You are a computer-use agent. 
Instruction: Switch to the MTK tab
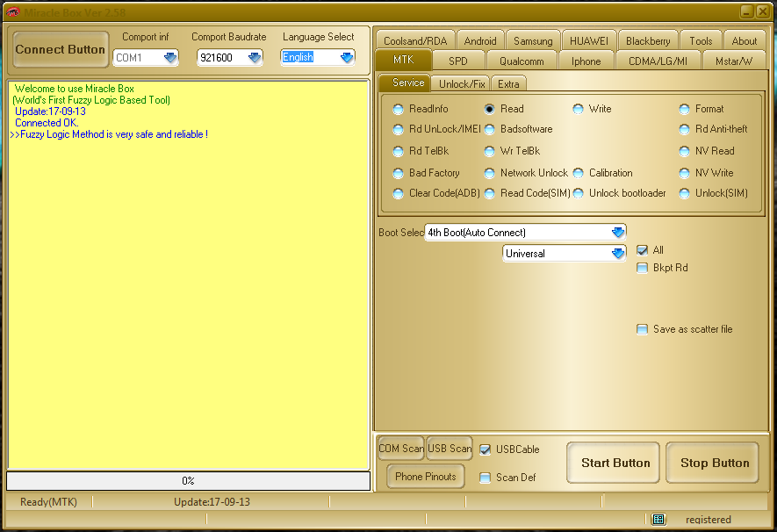(403, 60)
